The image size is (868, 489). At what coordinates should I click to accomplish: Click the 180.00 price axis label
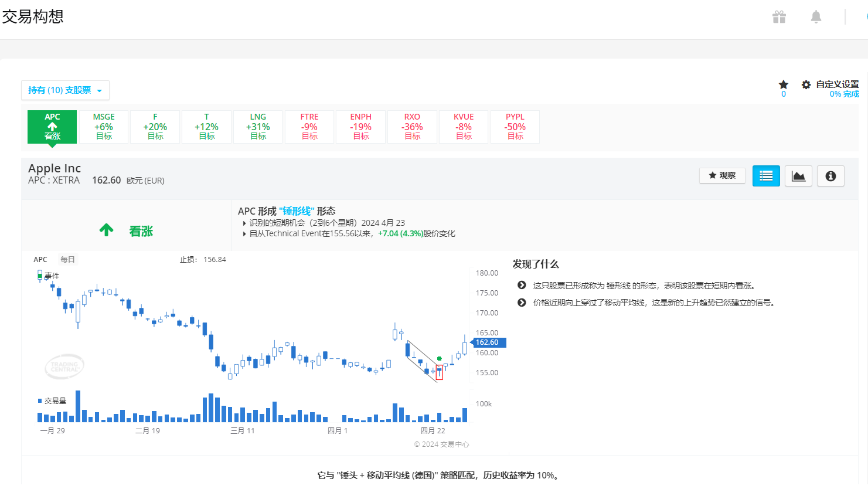487,273
